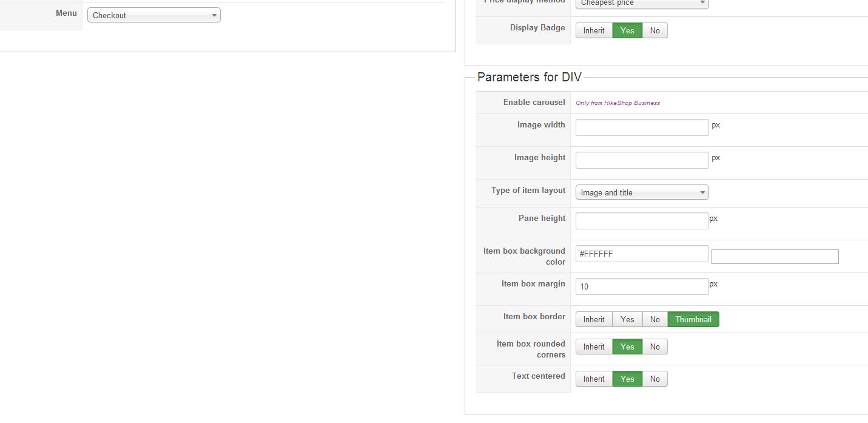
Task: Click the Item box margin field
Action: (642, 286)
